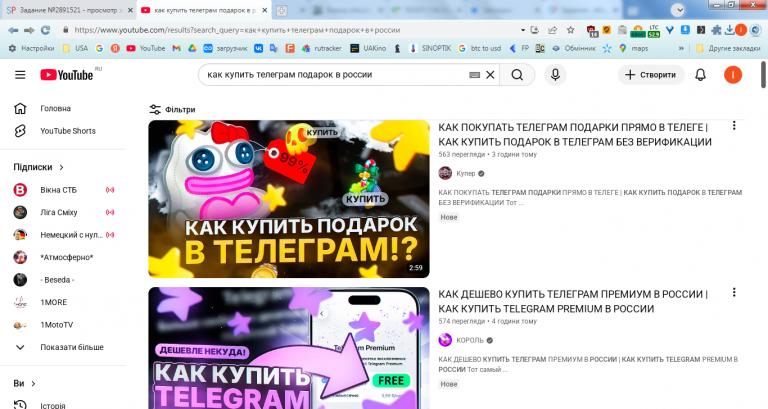Screen dimensions: 768x409
Task: Open the VK bookmark icon
Action: [x=258, y=48]
